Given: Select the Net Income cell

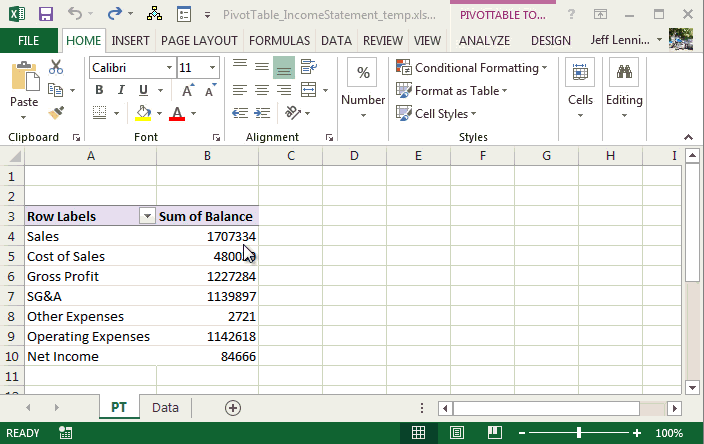Looking at the screenshot, I should coord(91,356).
